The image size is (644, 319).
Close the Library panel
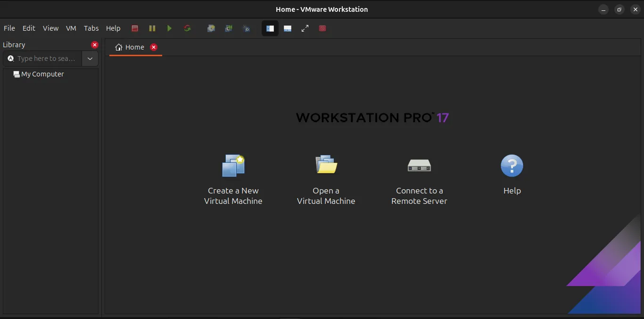pos(95,45)
